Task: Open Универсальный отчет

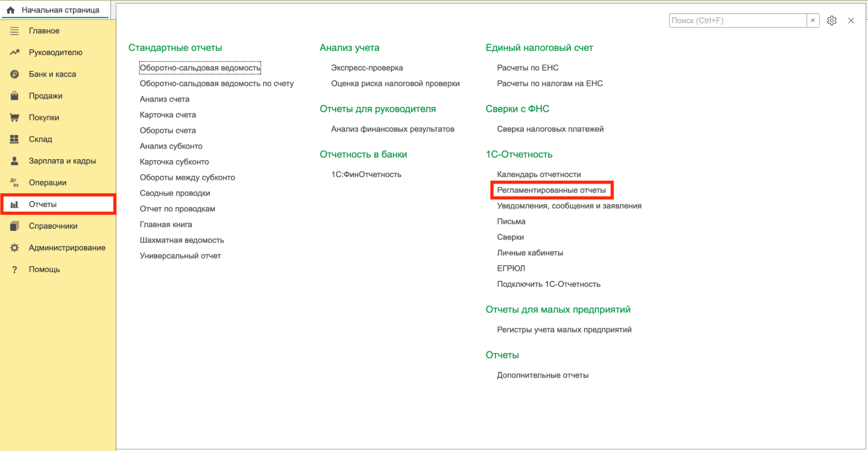Action: pos(180,256)
